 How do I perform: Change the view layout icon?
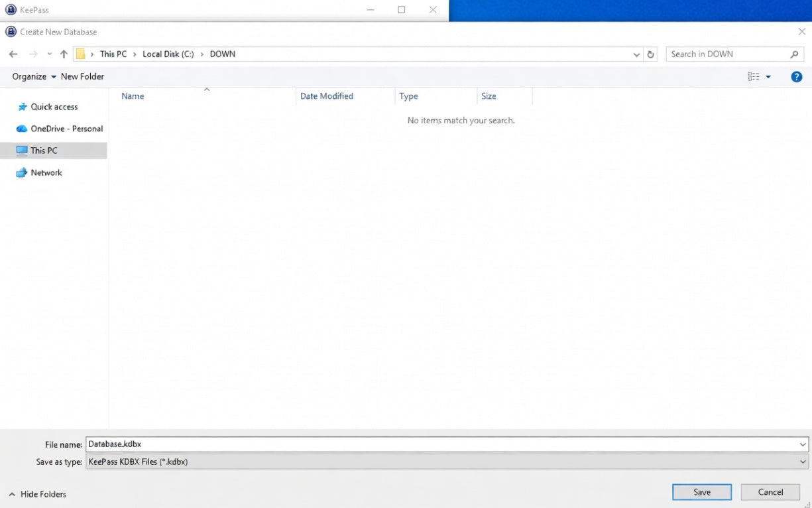[754, 77]
